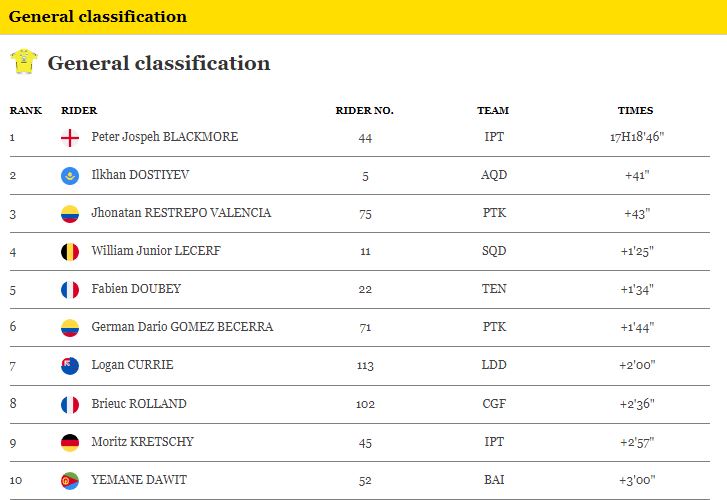Click the TEAM column header
This screenshot has width=727, height=500.
(493, 110)
